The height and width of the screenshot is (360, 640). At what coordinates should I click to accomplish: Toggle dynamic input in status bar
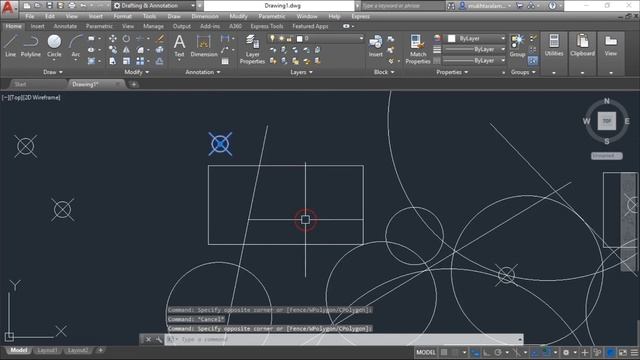click(475, 352)
